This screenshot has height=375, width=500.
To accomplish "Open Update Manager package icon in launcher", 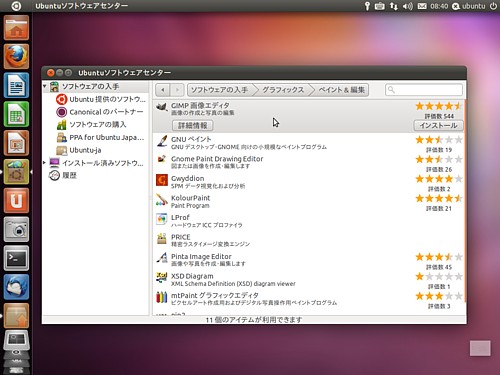I will coord(16,316).
